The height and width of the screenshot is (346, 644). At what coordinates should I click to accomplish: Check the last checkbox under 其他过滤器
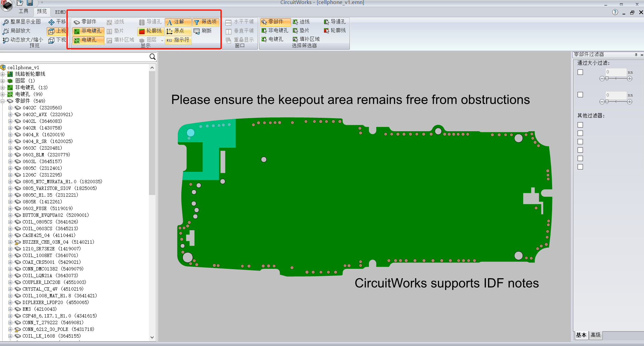pyautogui.click(x=580, y=167)
